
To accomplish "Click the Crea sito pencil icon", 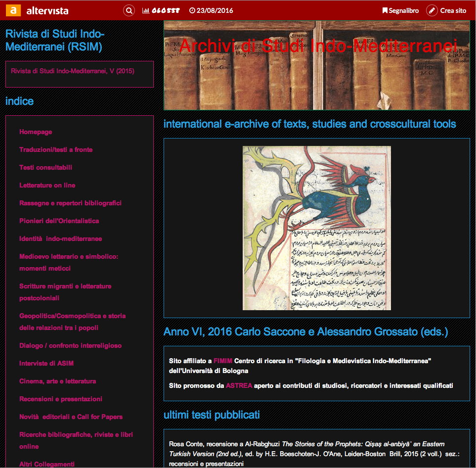I will [432, 11].
